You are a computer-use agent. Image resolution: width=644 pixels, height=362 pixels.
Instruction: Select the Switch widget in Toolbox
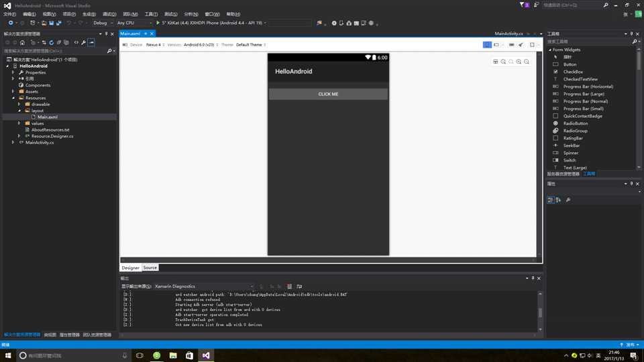tap(570, 160)
